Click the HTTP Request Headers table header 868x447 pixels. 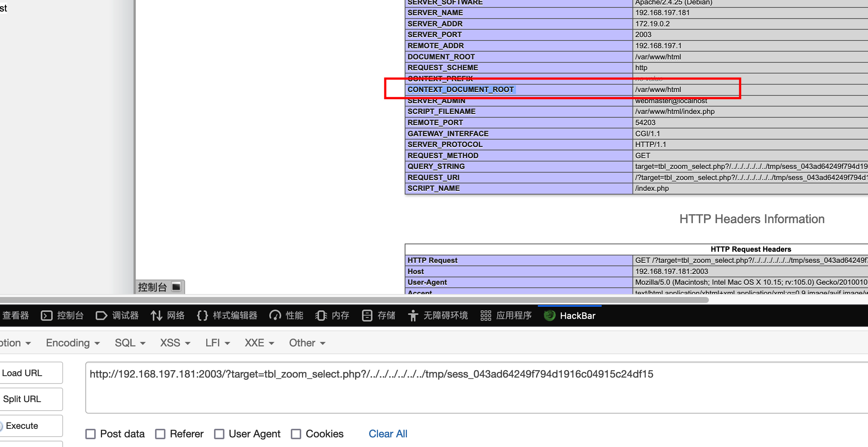(751, 249)
